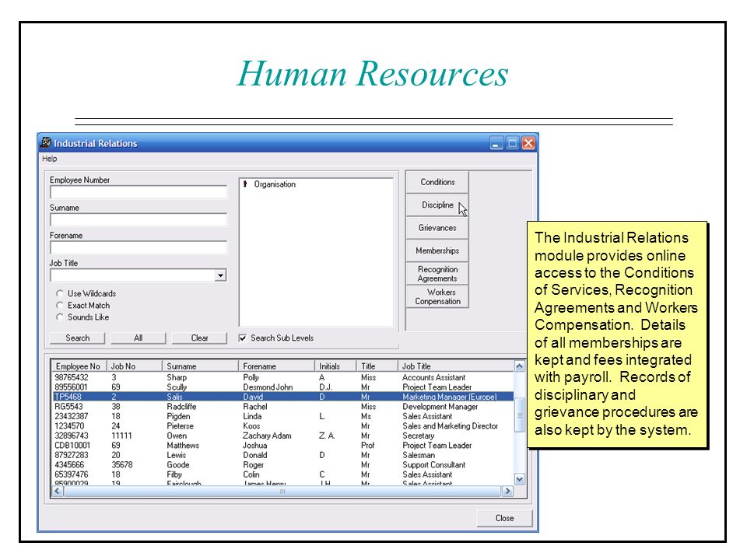Click the Marketing Manager (Europe) job title

pyautogui.click(x=449, y=397)
